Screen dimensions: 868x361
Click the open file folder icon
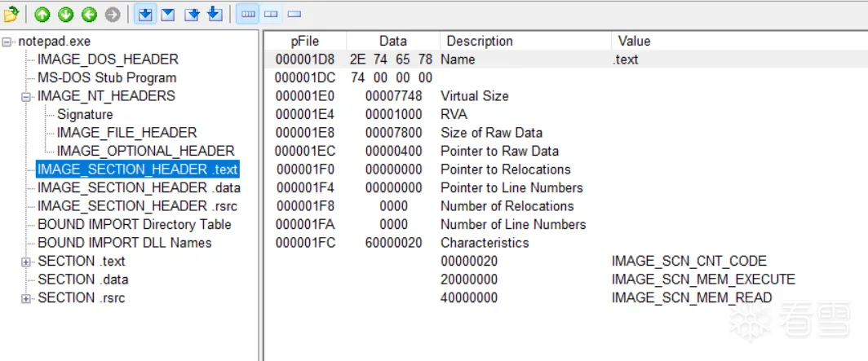[11, 14]
